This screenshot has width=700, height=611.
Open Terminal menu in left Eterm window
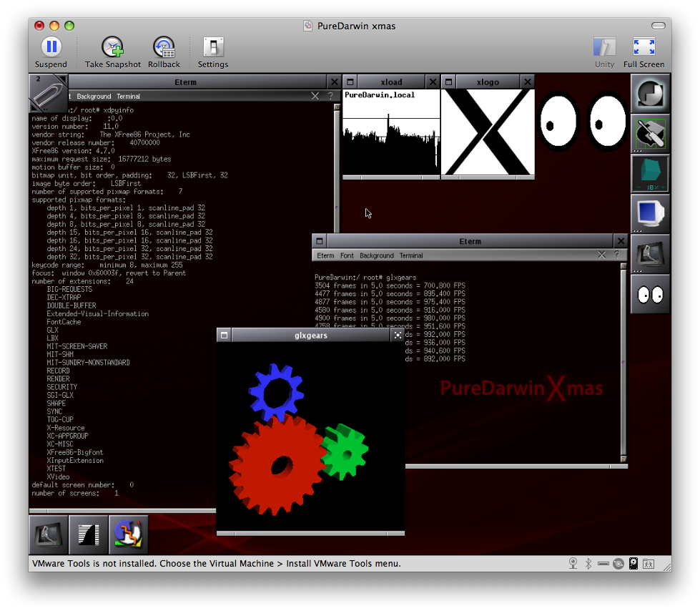coord(128,96)
